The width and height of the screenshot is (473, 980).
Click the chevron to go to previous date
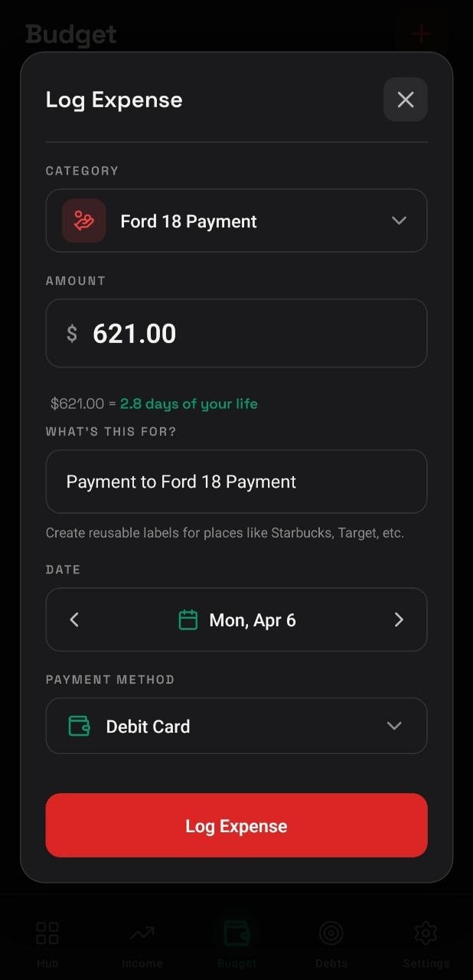pyautogui.click(x=73, y=619)
